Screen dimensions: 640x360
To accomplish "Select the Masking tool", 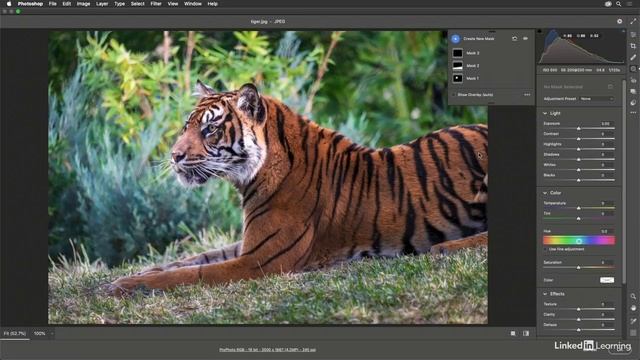I will pos(633,69).
